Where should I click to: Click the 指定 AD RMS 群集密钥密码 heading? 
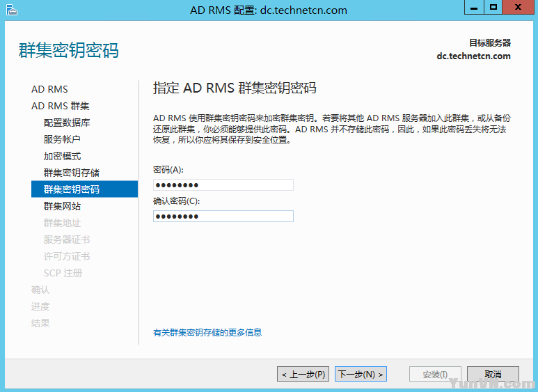pyautogui.click(x=235, y=88)
